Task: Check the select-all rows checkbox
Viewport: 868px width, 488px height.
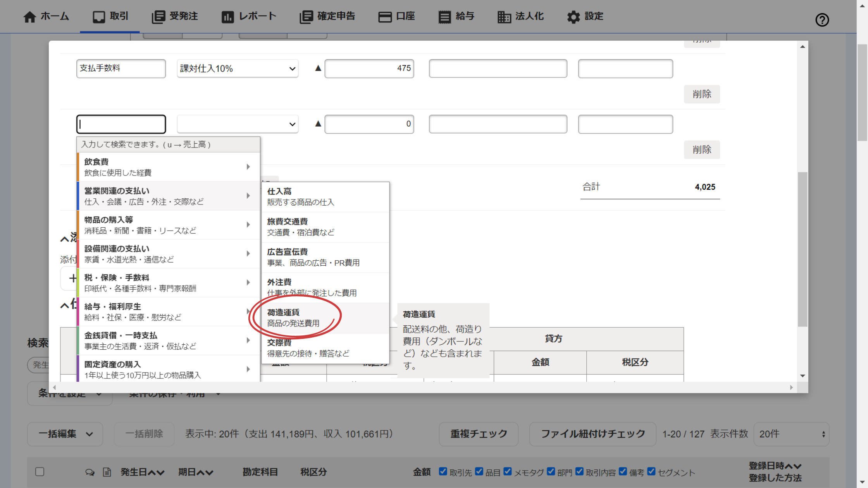Action: [40, 472]
